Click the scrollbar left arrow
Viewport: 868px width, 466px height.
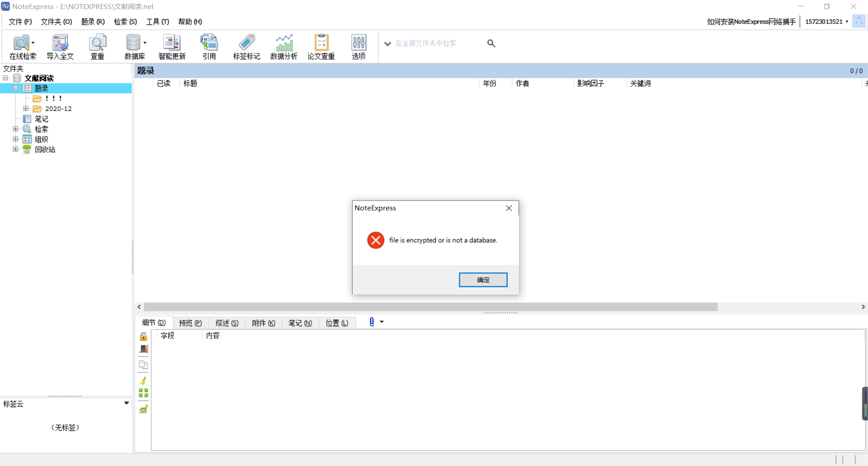point(139,307)
